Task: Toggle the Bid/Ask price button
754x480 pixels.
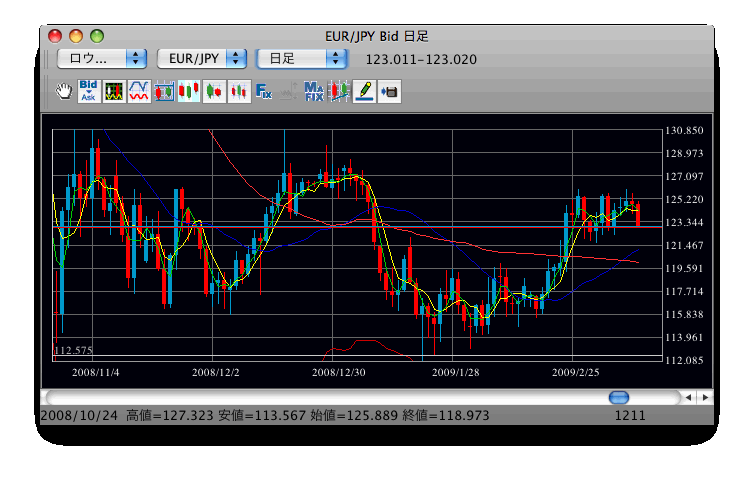Action: tap(88, 91)
